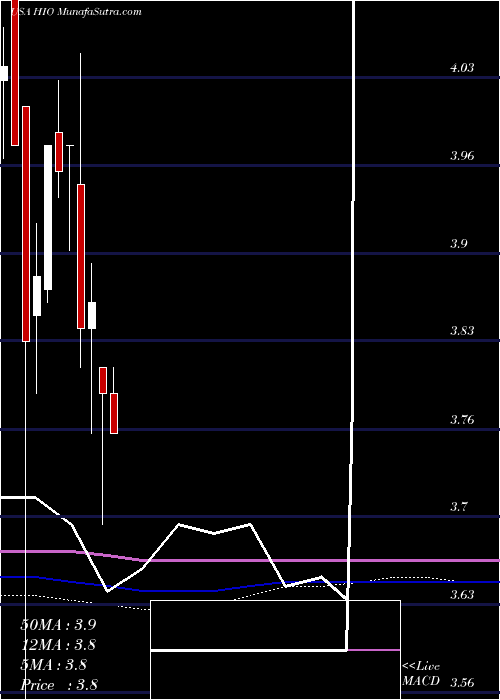500x700 pixels.
Task: Click the '12MA : 3.8' legend text
Action: point(58,645)
